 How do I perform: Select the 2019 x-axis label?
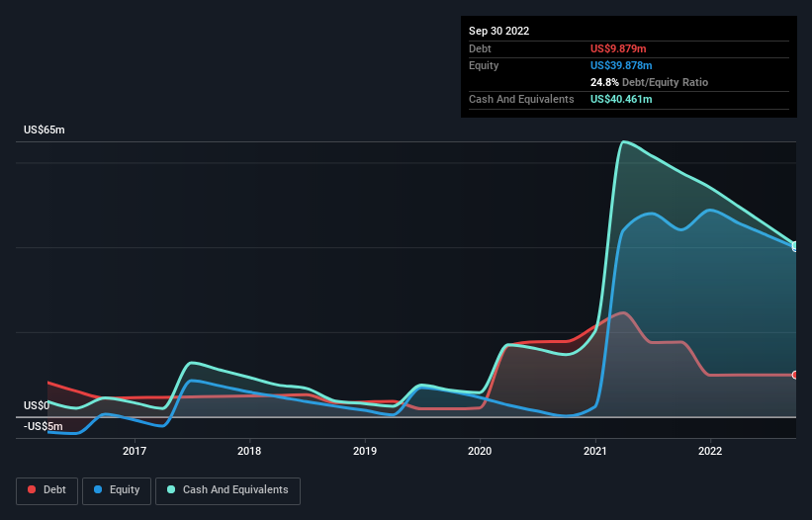pyautogui.click(x=365, y=451)
